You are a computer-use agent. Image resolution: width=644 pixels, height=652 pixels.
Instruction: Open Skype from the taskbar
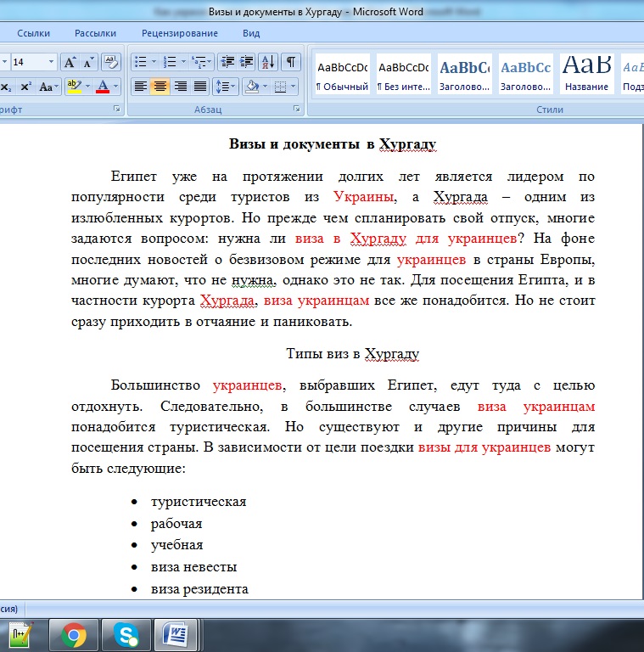click(x=126, y=635)
